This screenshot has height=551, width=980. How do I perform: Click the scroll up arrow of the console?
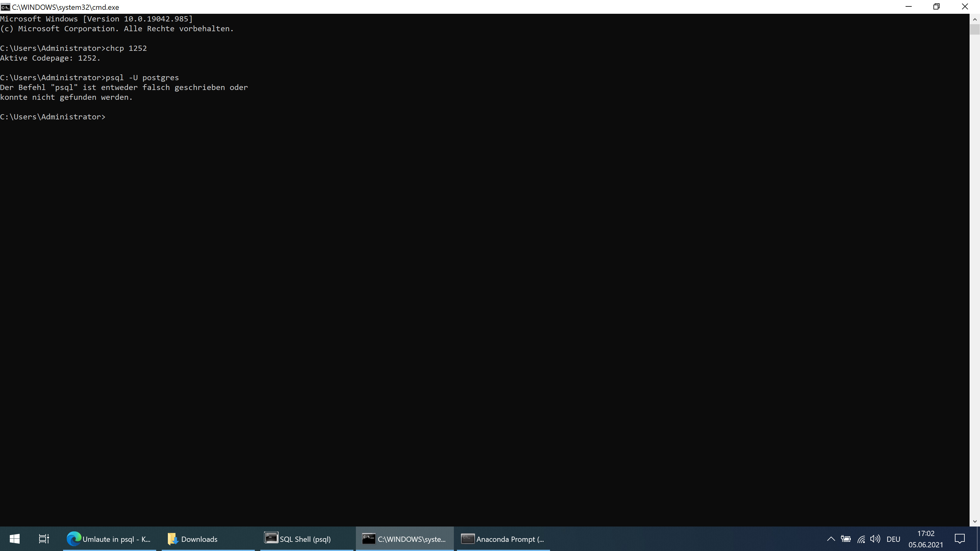[975, 19]
